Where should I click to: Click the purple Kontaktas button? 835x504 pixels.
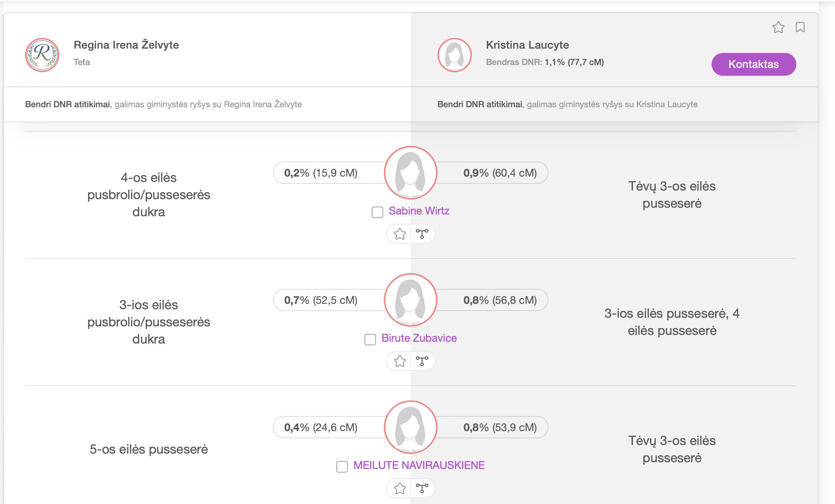[x=754, y=64]
